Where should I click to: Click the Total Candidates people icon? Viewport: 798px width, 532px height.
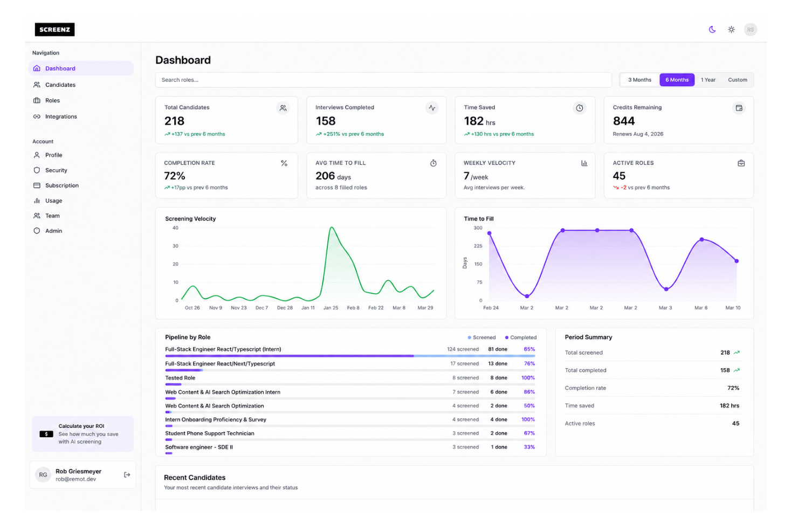point(283,108)
